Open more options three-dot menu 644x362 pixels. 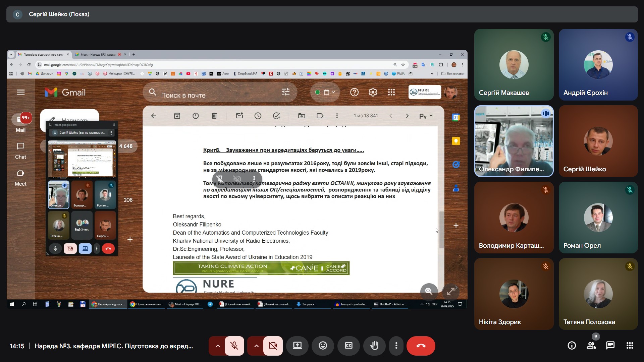(396, 346)
